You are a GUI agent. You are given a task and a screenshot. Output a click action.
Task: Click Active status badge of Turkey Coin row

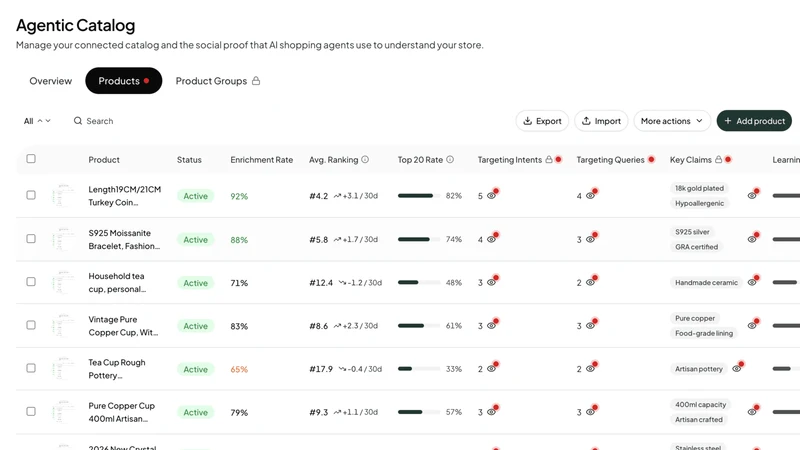(x=195, y=196)
